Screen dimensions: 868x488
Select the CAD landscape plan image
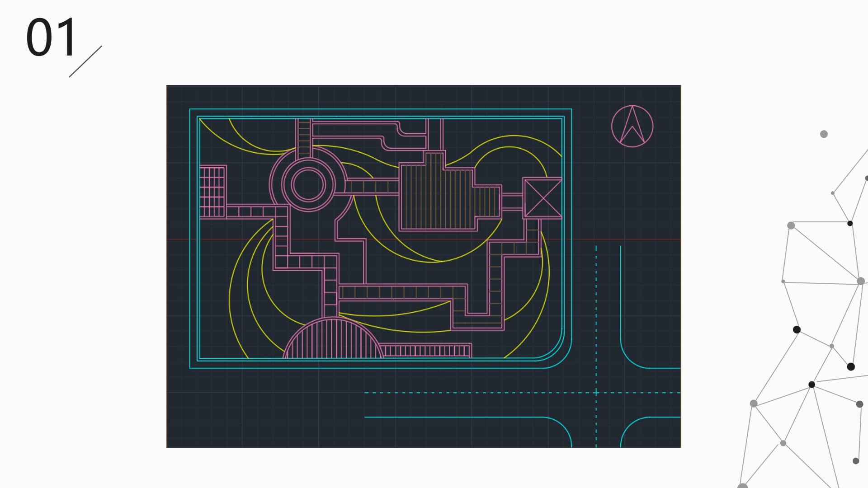424,266
